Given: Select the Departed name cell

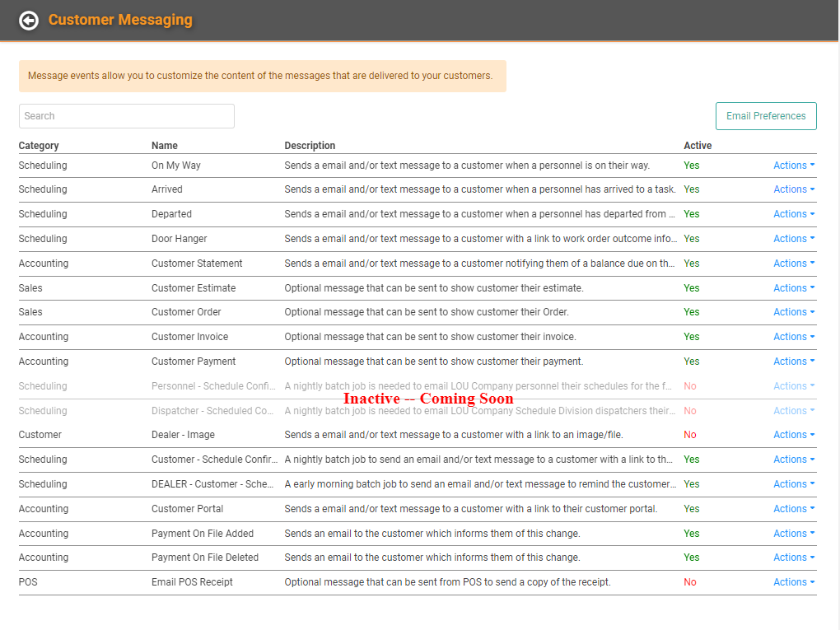Looking at the screenshot, I should point(171,214).
